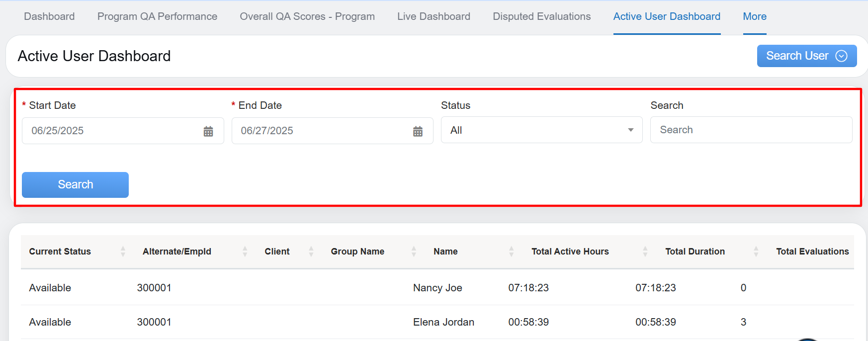Open the More tab menu
868x341 pixels.
tap(754, 16)
